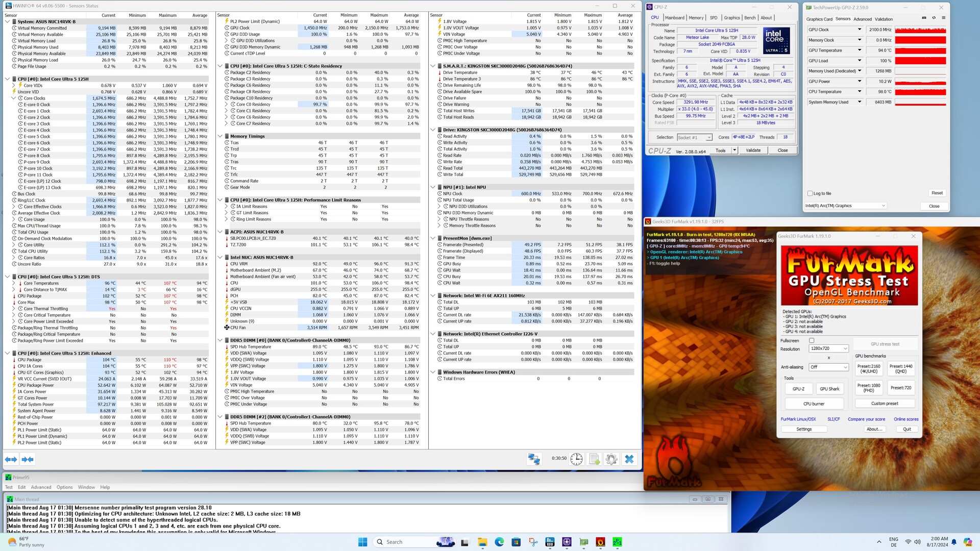Tick the Fullscreen checkbox in FurMark
The image size is (980, 551).
pos(812,340)
